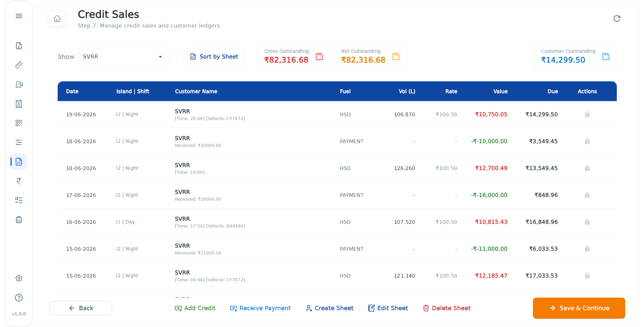Click the Customer Outstanding wallet icon
The height and width of the screenshot is (327, 644).
[606, 56]
